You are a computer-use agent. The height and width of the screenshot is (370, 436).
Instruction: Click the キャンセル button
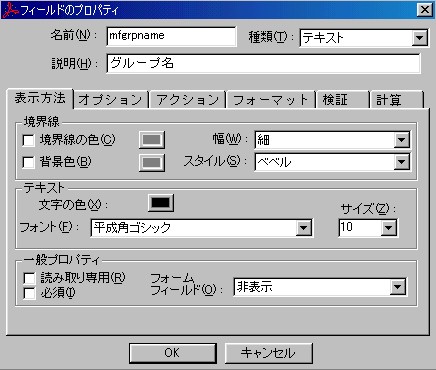269,353
